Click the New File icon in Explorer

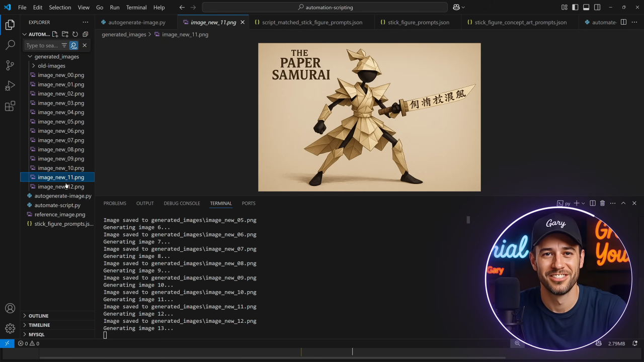[x=55, y=34]
